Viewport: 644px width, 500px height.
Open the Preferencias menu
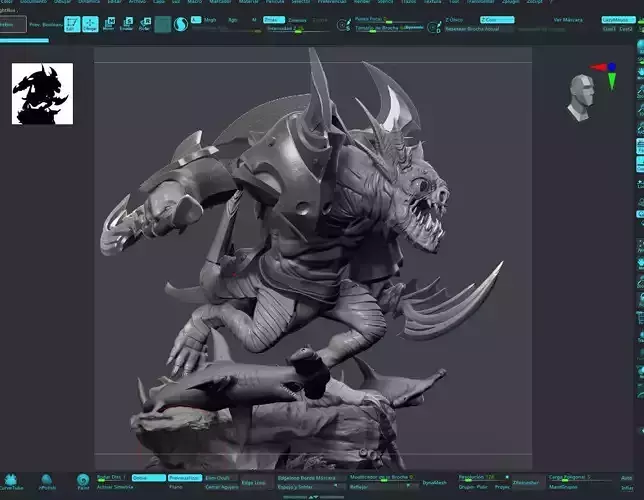(332, 2)
